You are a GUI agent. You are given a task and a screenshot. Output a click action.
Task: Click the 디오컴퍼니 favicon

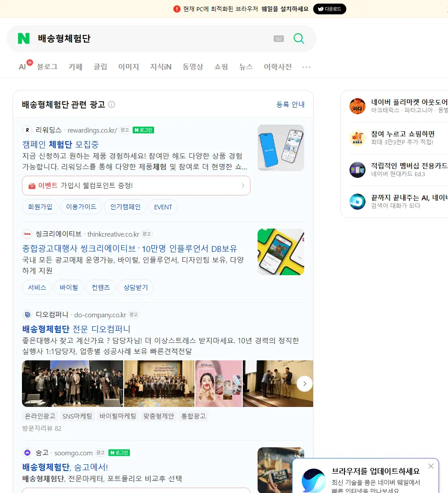(27, 315)
